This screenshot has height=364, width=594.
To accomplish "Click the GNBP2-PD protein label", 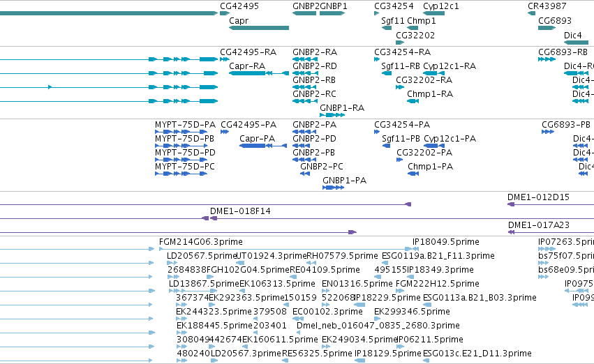I will 314,139.
